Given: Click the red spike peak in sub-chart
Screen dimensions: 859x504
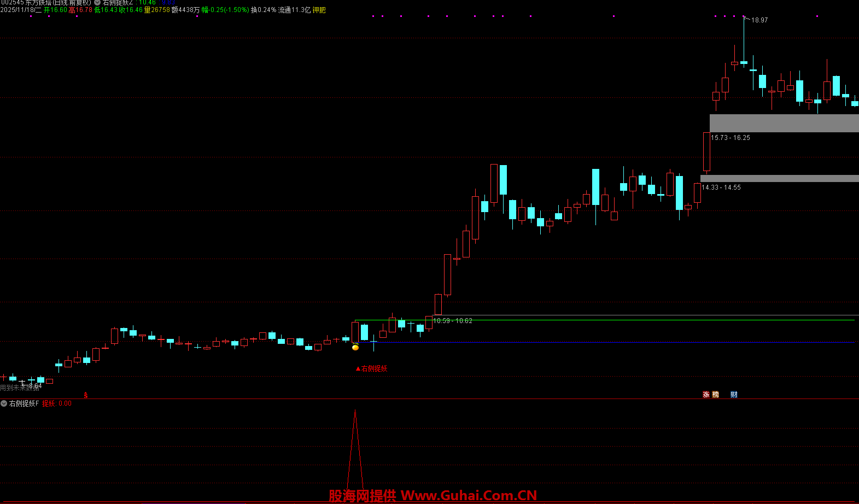Looking at the screenshot, I should tap(355, 413).
